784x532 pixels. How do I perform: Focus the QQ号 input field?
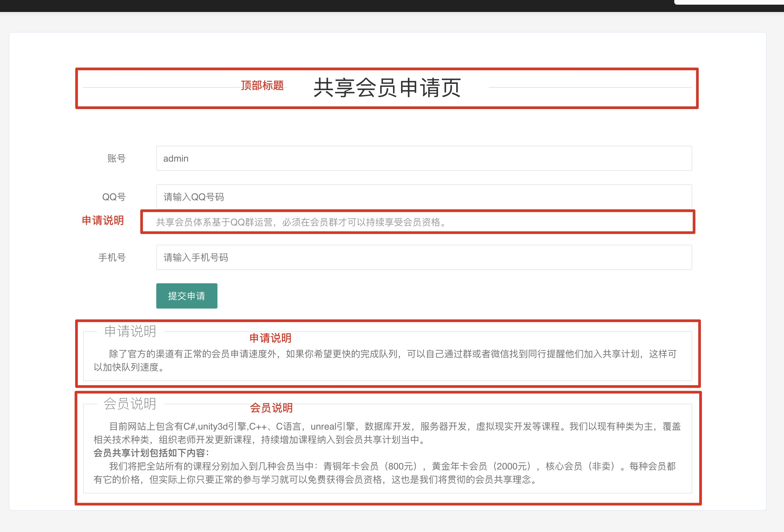click(x=424, y=197)
